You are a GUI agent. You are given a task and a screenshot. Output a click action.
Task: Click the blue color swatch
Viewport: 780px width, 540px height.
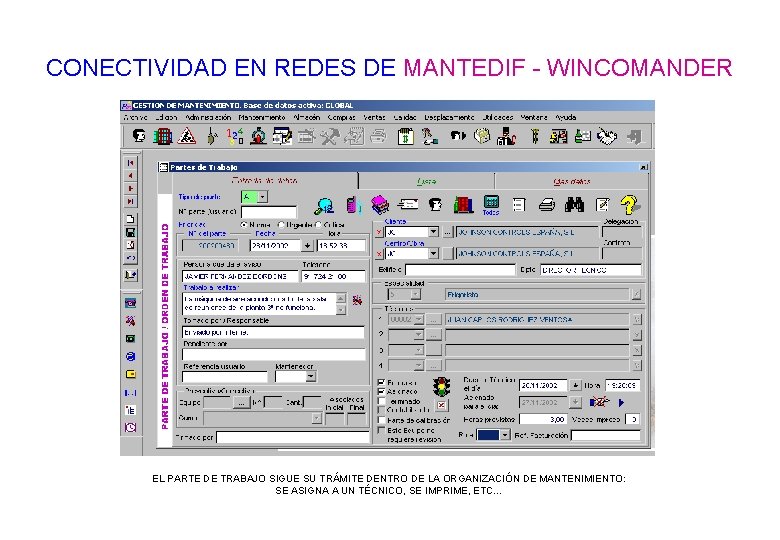488,435
